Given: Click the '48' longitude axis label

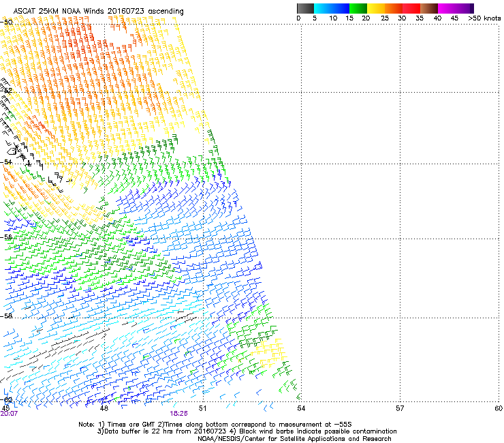Looking at the screenshot, I should pos(104,408).
